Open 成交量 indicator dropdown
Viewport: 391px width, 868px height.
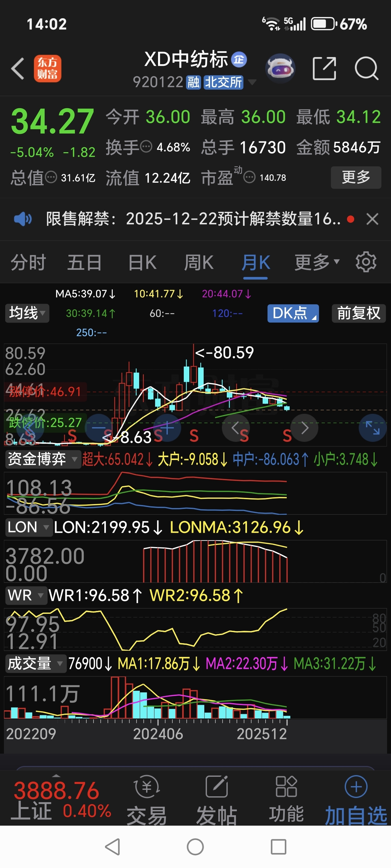36,663
